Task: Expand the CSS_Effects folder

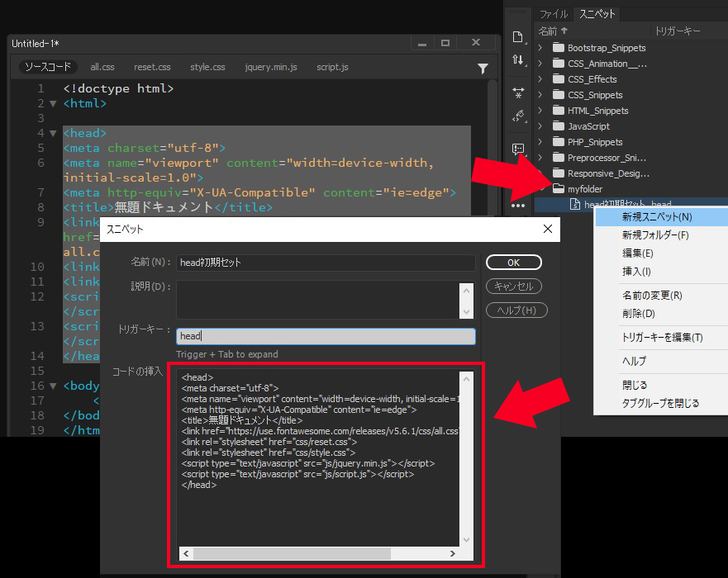Action: coord(540,79)
